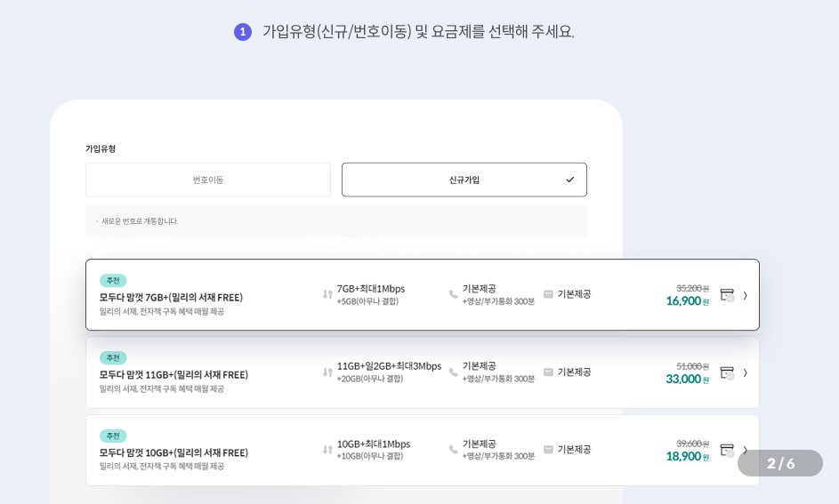Click the +5GB(아무나 결합) text
839x504 pixels.
pyautogui.click(x=367, y=301)
